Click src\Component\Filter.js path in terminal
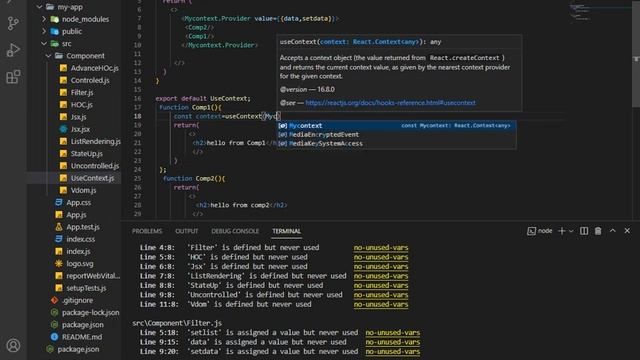Viewport: 640px width, 360px height. pos(177,323)
